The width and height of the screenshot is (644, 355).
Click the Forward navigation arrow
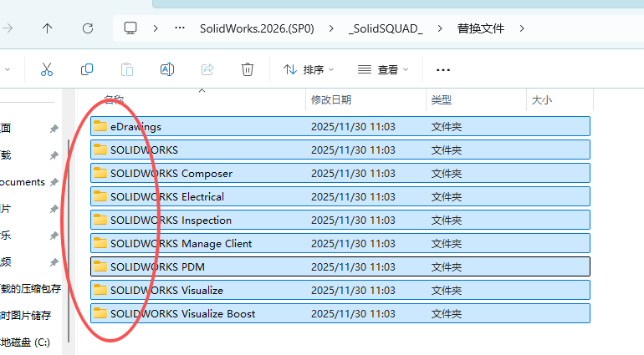[7, 28]
